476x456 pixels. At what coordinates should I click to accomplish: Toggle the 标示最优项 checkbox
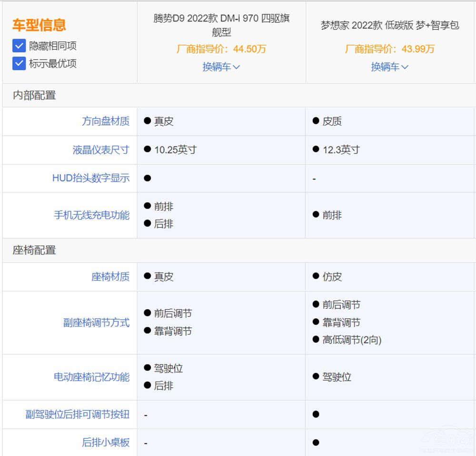(19, 63)
